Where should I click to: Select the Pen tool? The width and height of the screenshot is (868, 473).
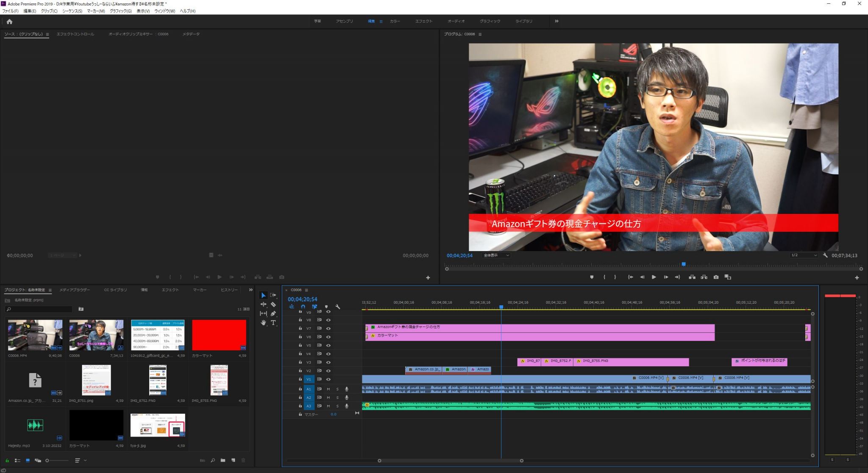(273, 313)
